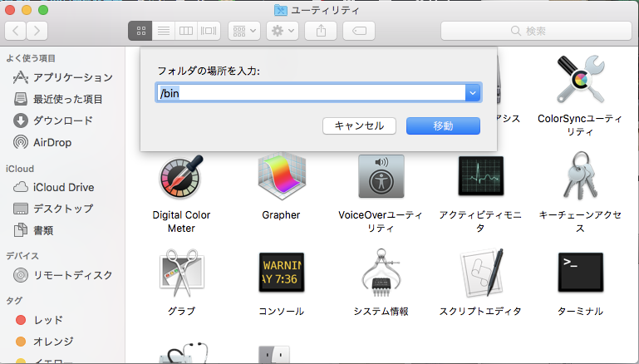Launch the Grapher app icon
The image size is (639, 364).
click(x=281, y=176)
